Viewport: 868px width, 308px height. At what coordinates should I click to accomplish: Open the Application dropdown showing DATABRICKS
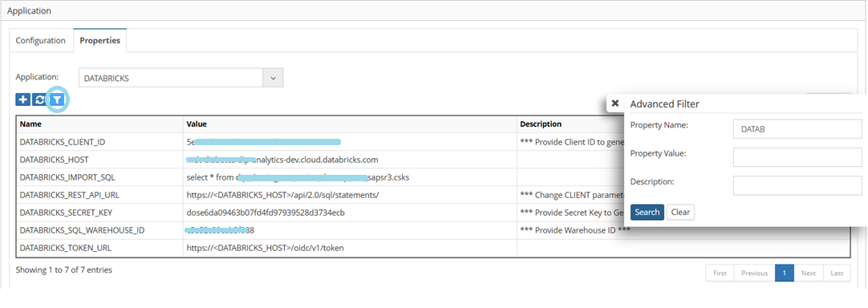(x=181, y=78)
